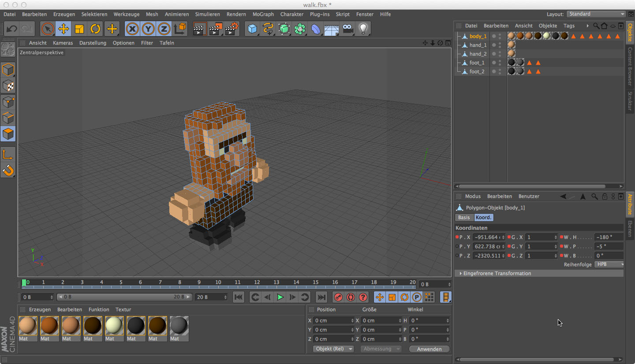Play the animation with the green play button
635x364 pixels.
pos(280,297)
